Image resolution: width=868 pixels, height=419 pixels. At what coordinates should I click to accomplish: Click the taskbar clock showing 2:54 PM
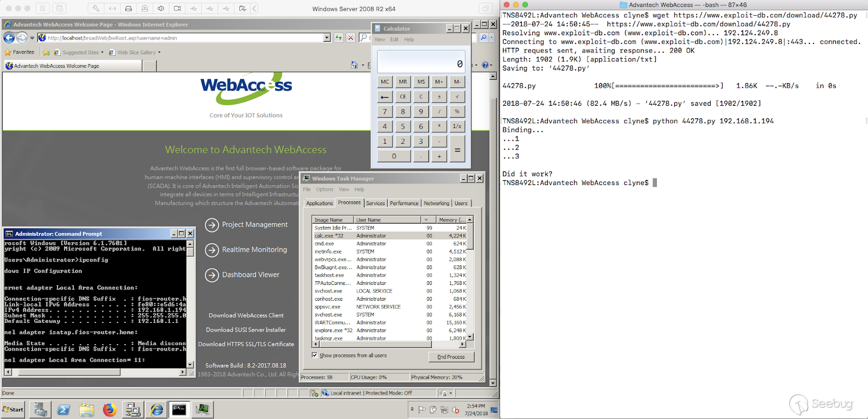pyautogui.click(x=476, y=410)
